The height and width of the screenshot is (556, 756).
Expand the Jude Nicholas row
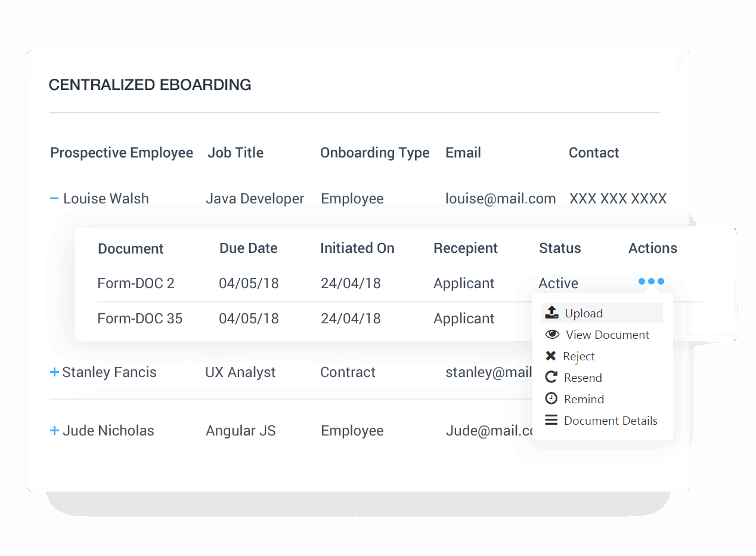point(54,431)
